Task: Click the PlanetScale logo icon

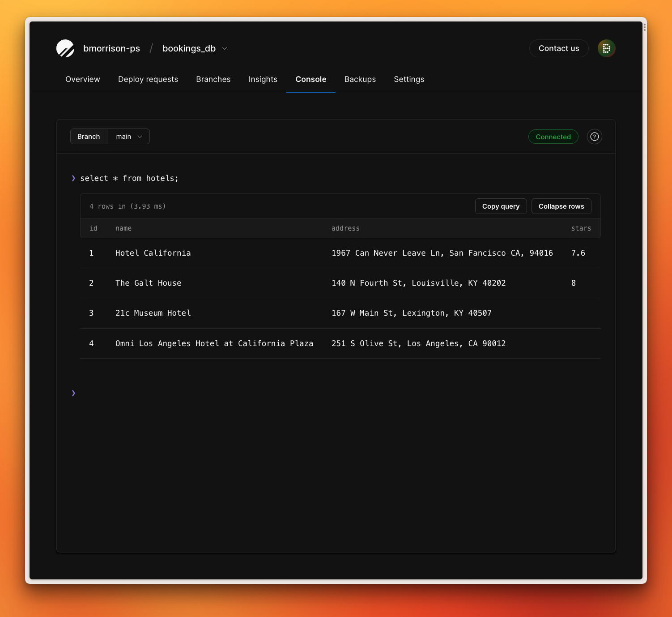Action: 65,48
